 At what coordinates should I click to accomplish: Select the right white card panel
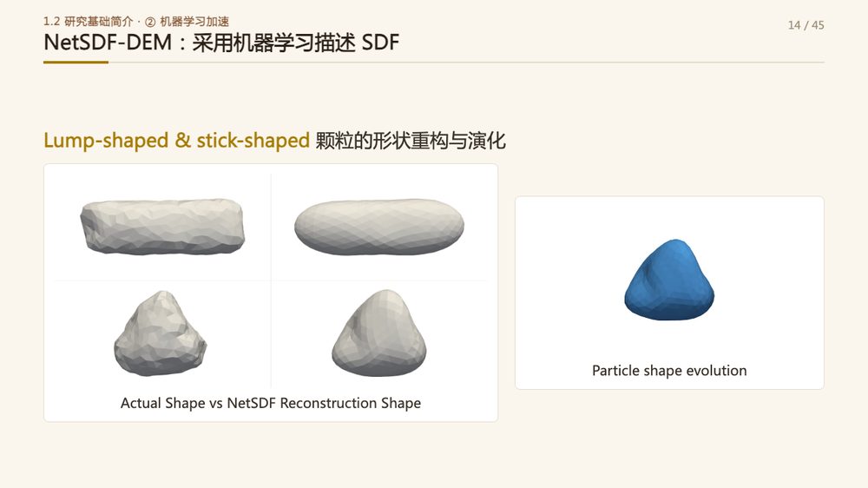(x=669, y=293)
